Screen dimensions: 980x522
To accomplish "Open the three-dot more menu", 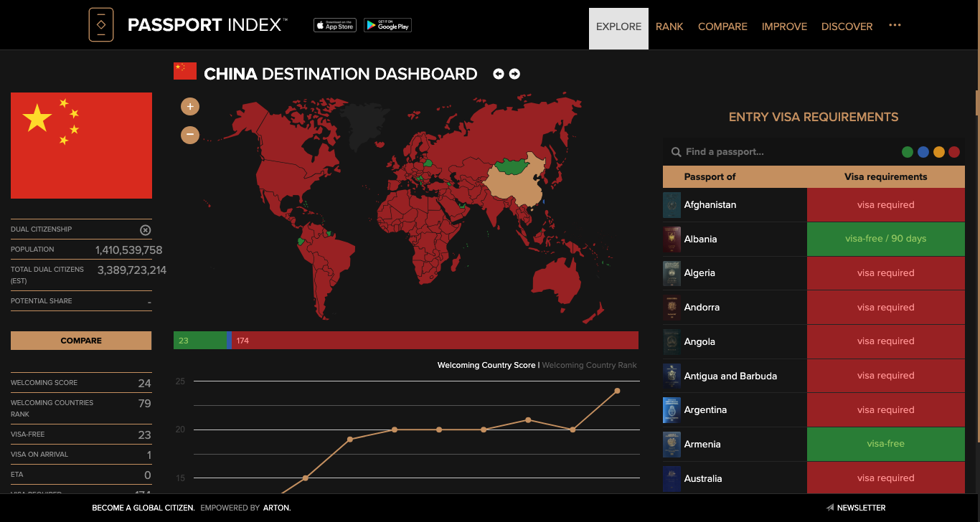I will pyautogui.click(x=895, y=25).
